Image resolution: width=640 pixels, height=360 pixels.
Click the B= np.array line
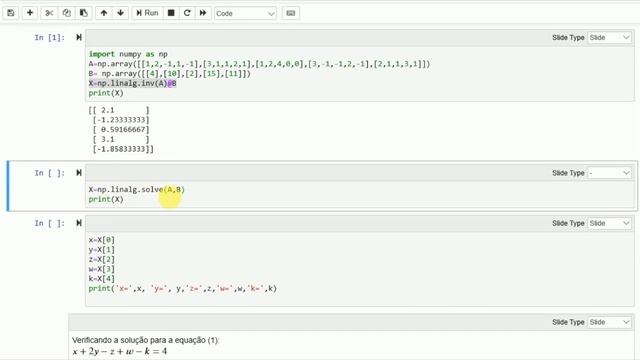[x=169, y=73]
